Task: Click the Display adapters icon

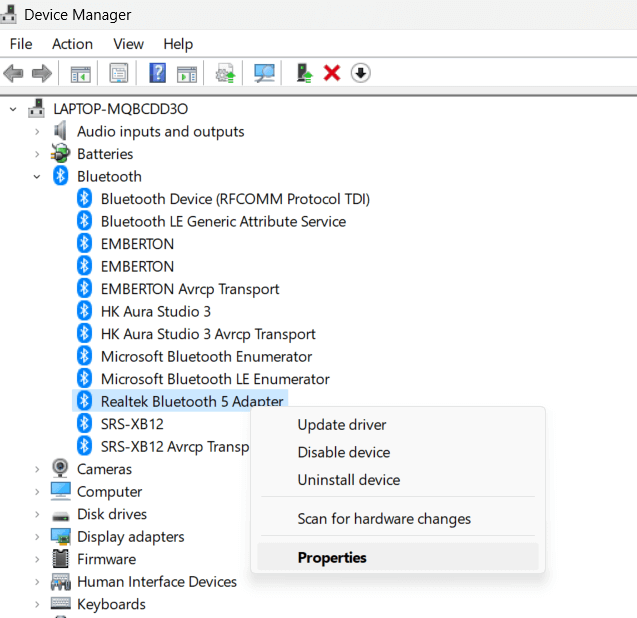Action: point(61,536)
